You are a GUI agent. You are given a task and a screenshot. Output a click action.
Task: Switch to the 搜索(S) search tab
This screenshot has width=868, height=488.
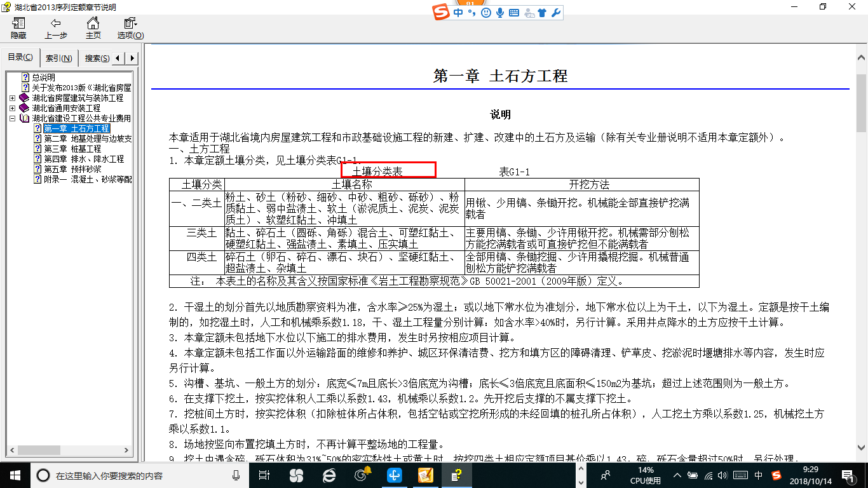[x=96, y=58]
